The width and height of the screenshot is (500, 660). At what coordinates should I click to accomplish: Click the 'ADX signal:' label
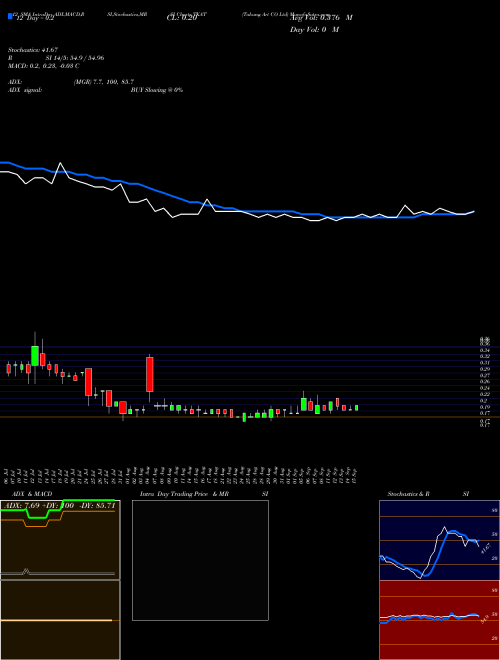[x=24, y=90]
